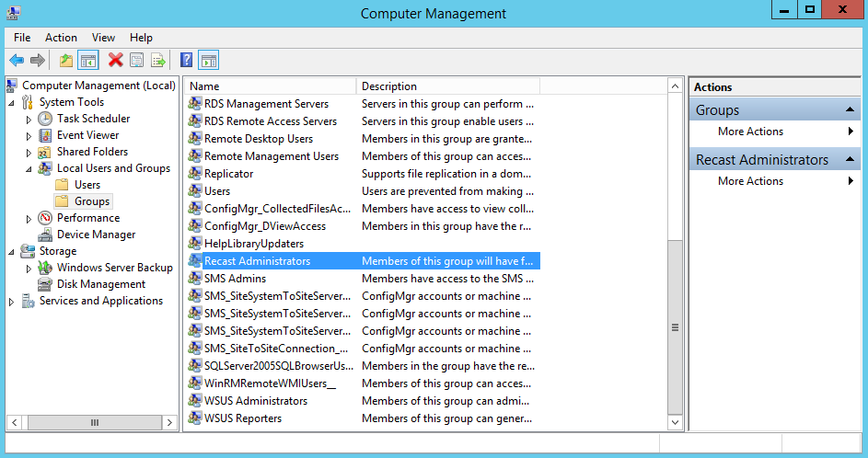Open the Action menu
This screenshot has width=868, height=458.
click(61, 38)
